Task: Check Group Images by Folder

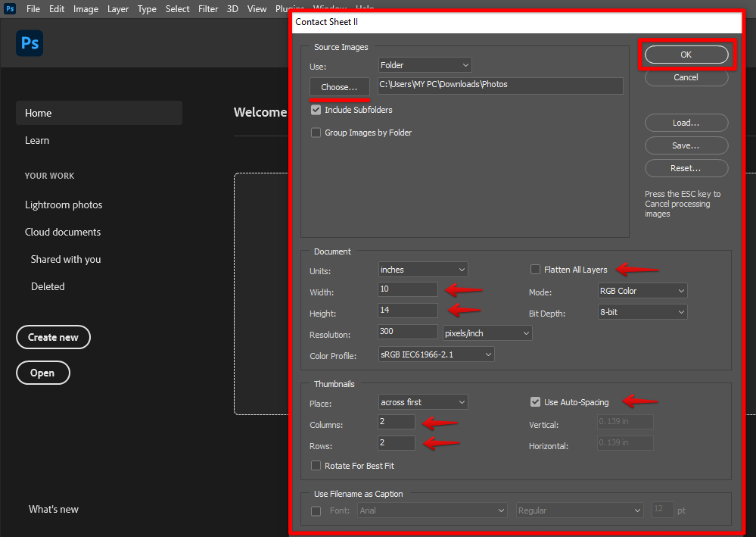Action: 316,133
